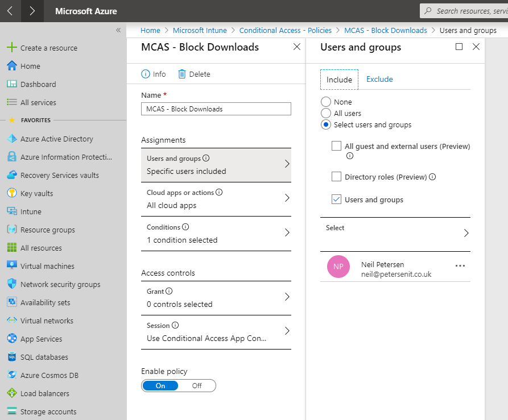Open the Availability sets icon
508x420 pixels.
(12, 302)
